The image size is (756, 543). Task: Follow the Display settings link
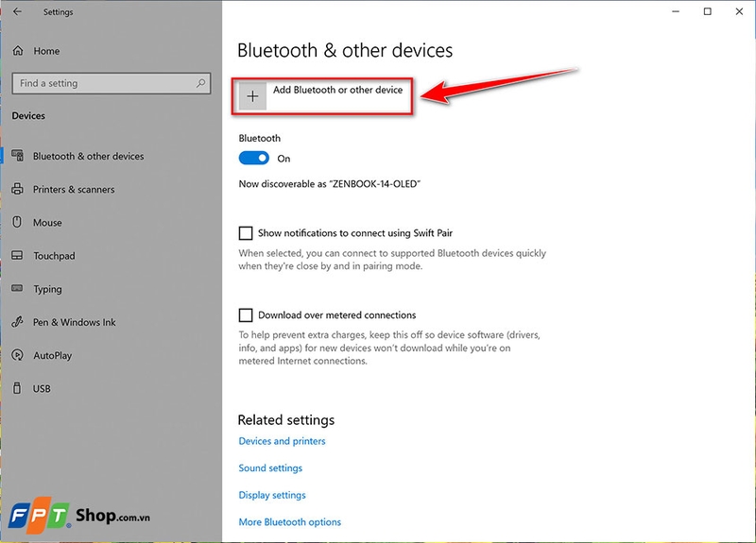(x=272, y=495)
